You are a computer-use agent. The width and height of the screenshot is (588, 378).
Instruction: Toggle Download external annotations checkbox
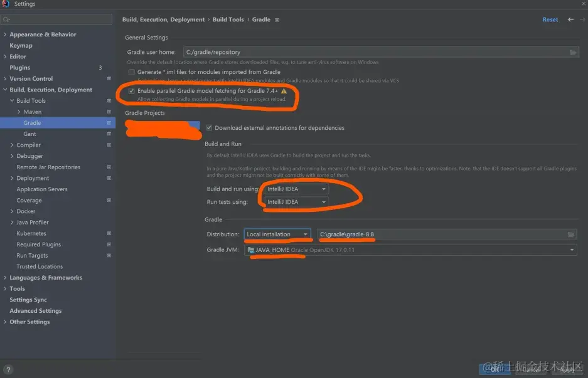click(209, 128)
